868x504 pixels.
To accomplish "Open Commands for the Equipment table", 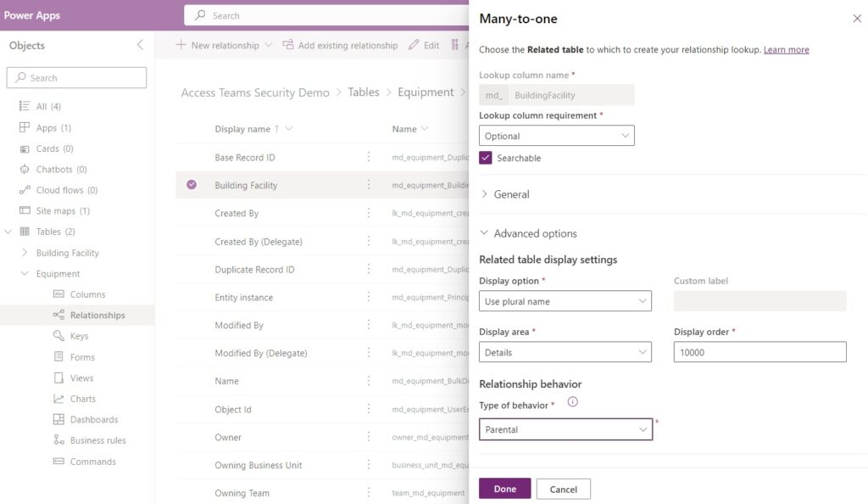I will (94, 461).
